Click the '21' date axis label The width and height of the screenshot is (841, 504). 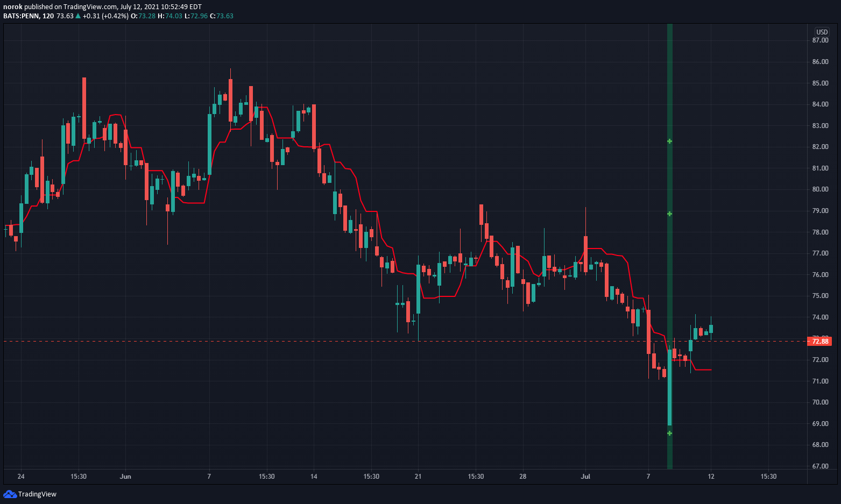pyautogui.click(x=418, y=477)
